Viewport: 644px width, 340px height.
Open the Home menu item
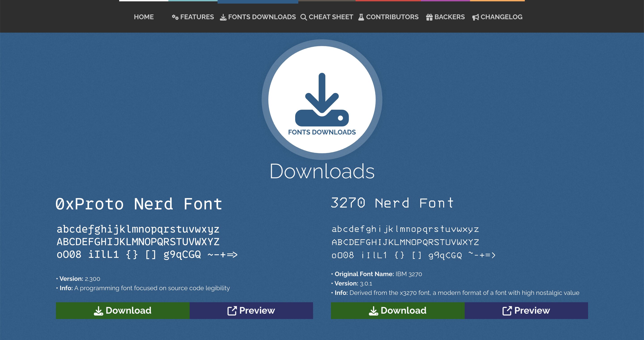click(144, 17)
